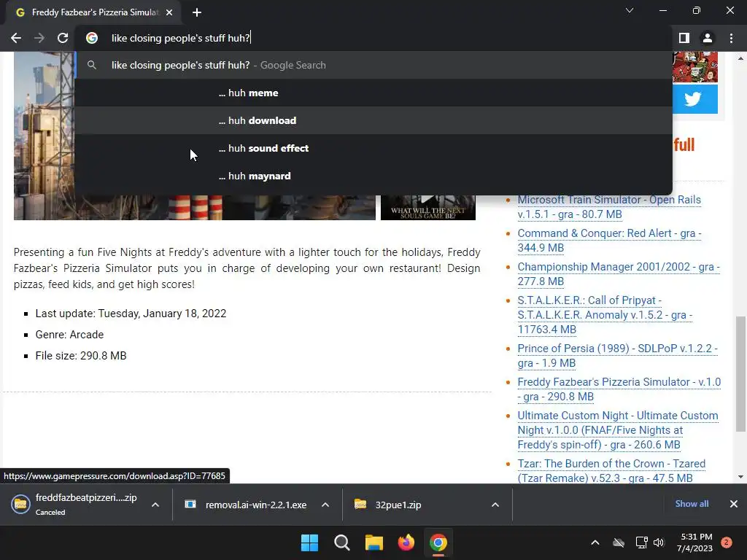The height and width of the screenshot is (560, 747).
Task: Pick the 'huh sound effect' suggestion
Action: point(373,148)
